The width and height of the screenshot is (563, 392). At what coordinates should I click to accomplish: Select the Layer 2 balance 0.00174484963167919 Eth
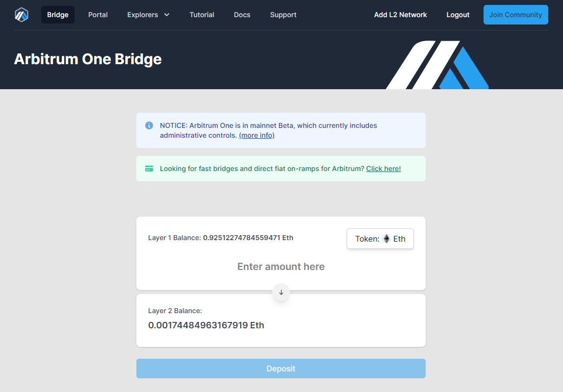[x=206, y=325]
